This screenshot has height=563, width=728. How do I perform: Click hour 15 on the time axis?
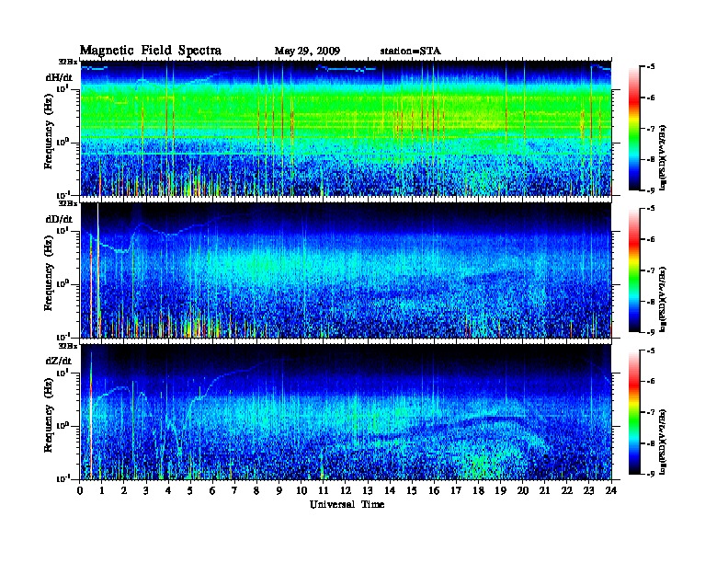click(x=412, y=490)
